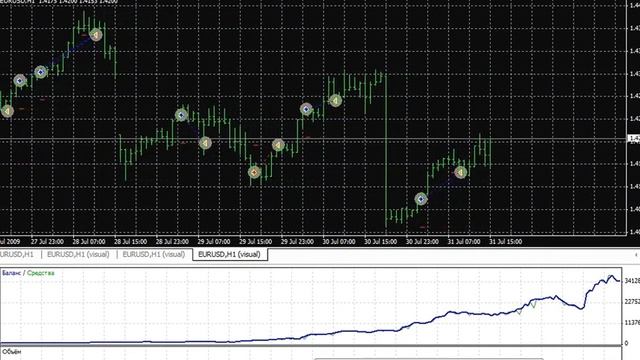Click the peak of the balance curve near 34128
Viewport: 640px width, 360px height.
(x=611, y=277)
